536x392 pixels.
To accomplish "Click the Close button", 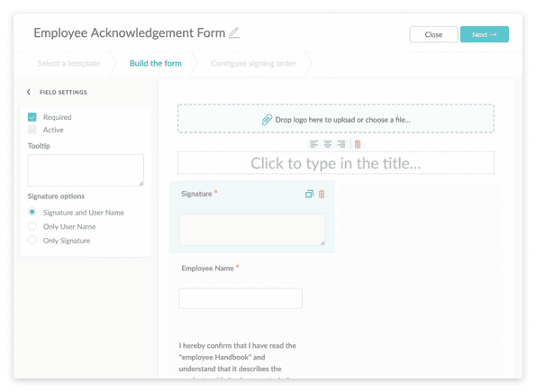I will (433, 34).
